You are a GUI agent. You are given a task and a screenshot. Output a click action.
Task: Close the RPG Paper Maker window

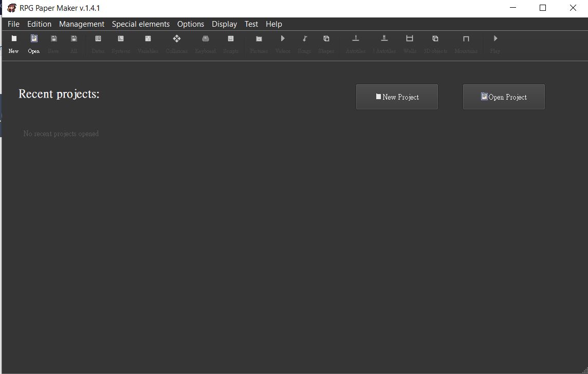[573, 8]
